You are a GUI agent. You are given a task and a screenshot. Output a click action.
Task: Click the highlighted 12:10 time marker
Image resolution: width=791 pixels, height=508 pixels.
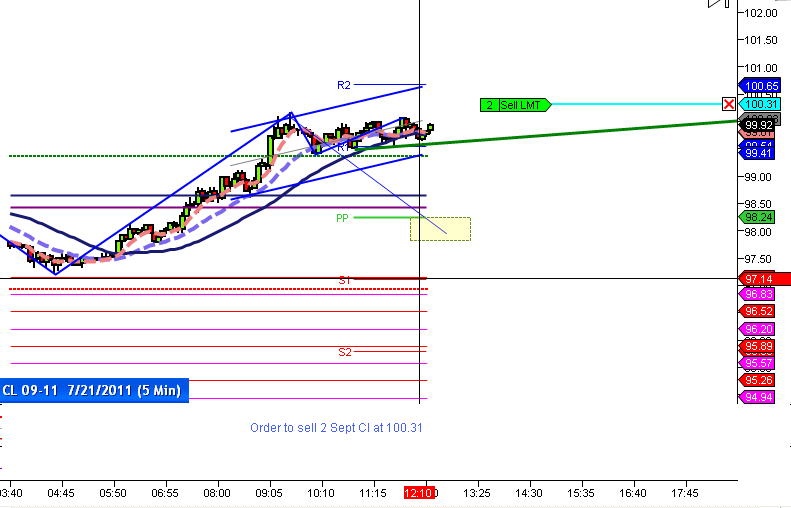click(x=419, y=493)
